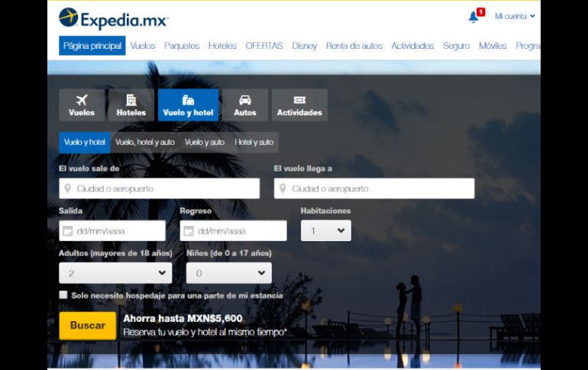Click the Vuelo y hotel icon tab
Viewport: 588px width, 370px height.
coord(188,105)
